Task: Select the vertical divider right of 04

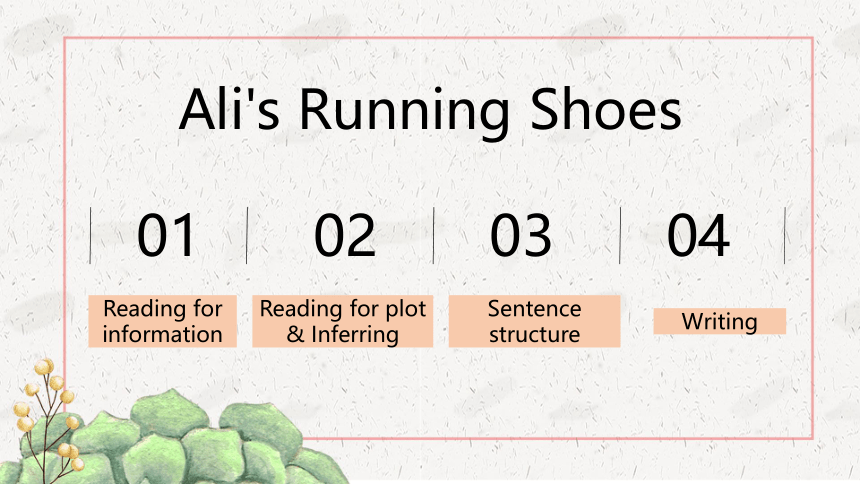Action: [785, 235]
